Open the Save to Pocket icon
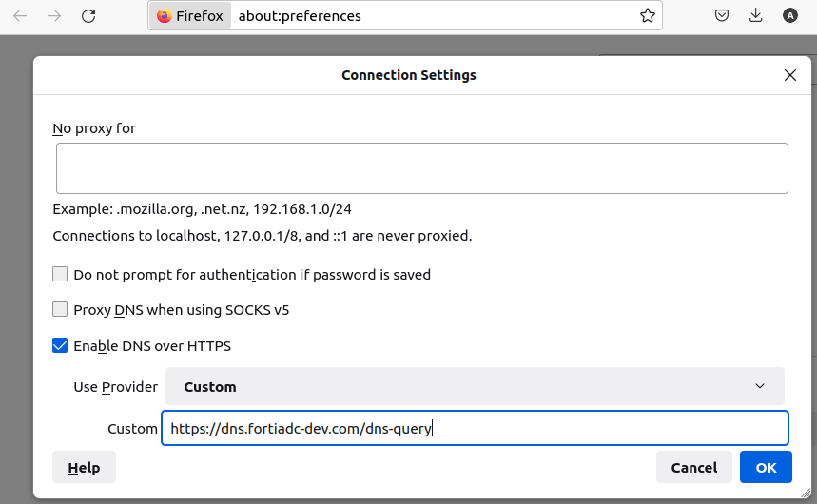 (723, 16)
